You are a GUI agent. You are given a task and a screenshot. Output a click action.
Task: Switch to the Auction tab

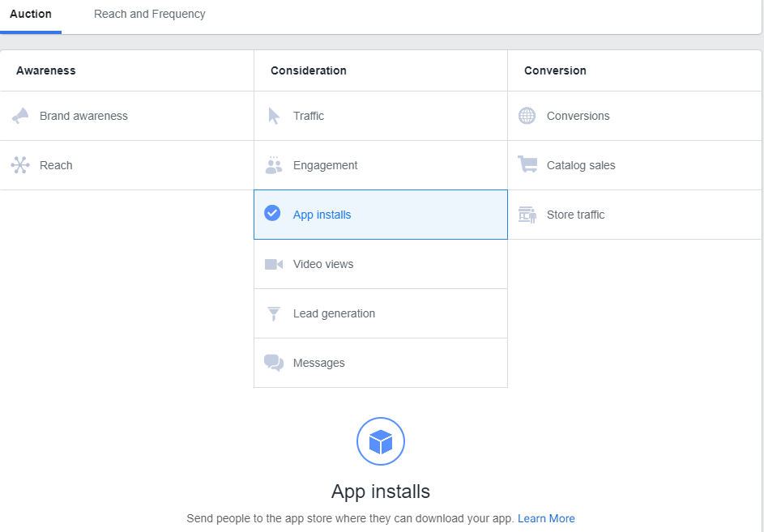[31, 14]
